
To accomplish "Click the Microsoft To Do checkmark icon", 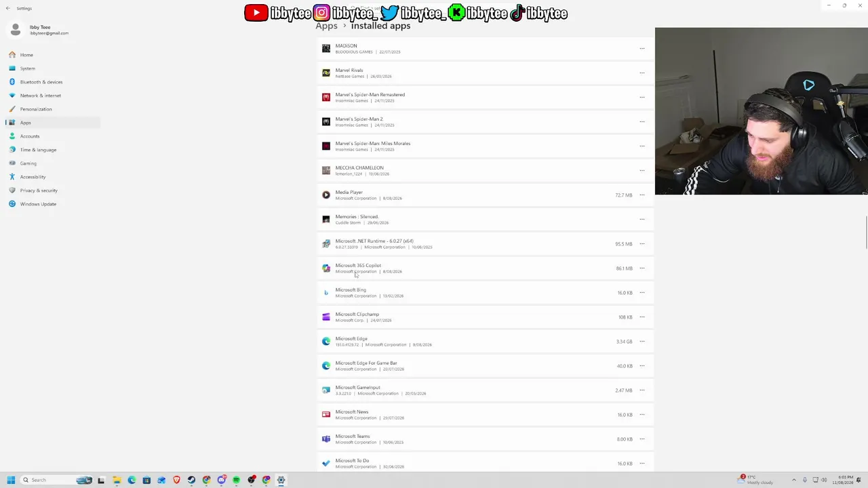I will click(326, 464).
